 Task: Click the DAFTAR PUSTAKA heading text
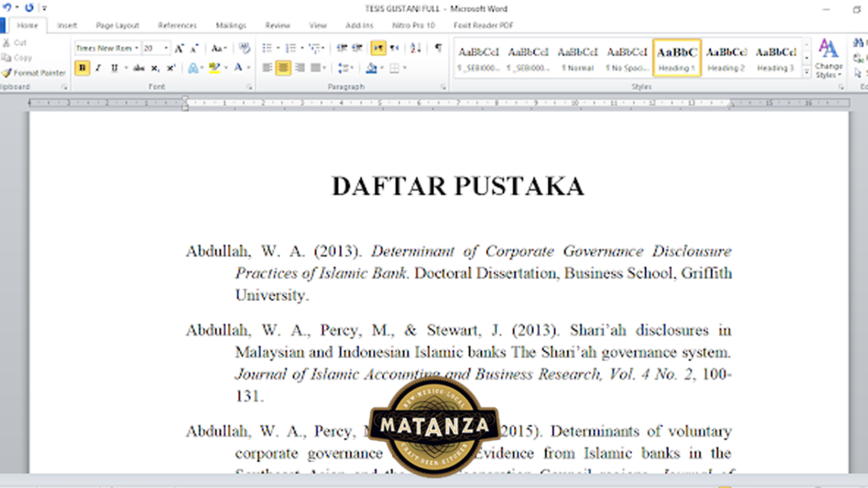[458, 186]
